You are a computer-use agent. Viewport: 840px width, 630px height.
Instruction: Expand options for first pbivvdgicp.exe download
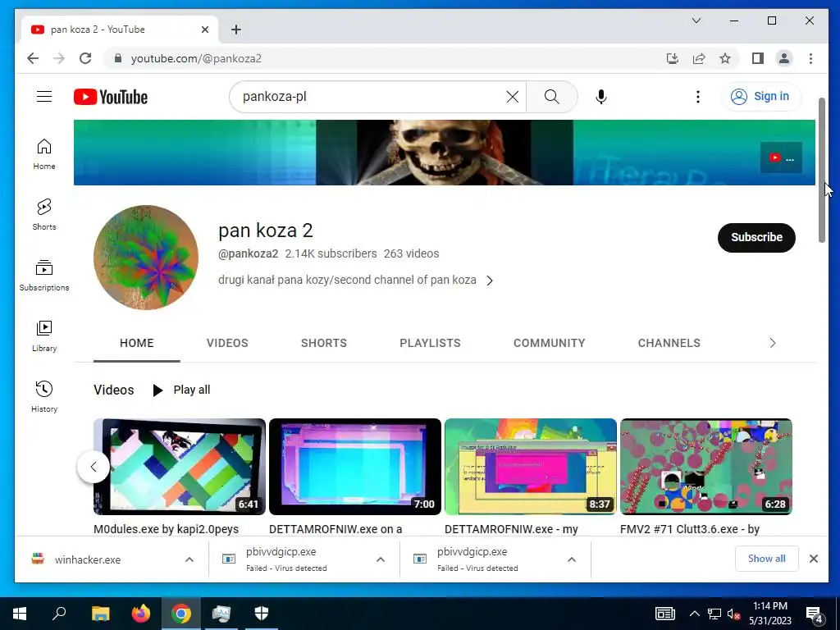[381, 559]
